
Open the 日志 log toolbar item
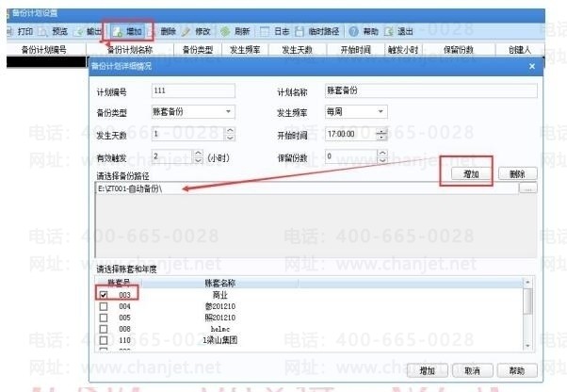(x=275, y=31)
